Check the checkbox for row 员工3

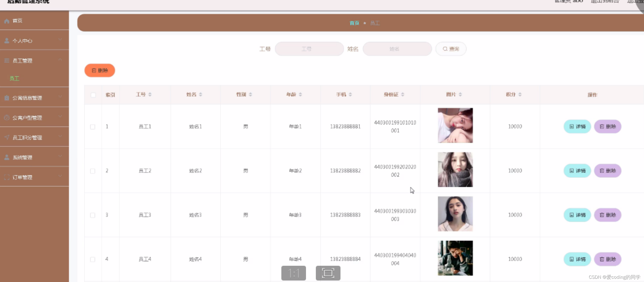click(92, 215)
